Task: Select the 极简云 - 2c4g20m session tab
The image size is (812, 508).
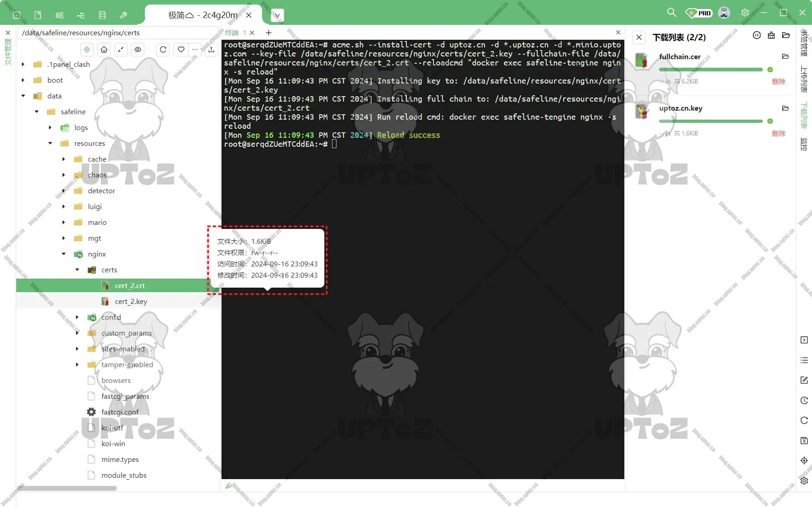Action: pos(203,15)
